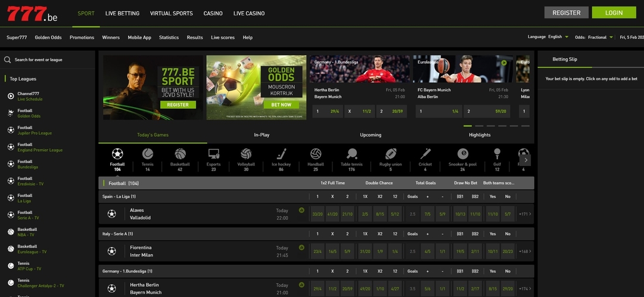This screenshot has height=297, width=644.
Task: Select Fiorentina draw odd 16/5
Action: [x=332, y=251]
